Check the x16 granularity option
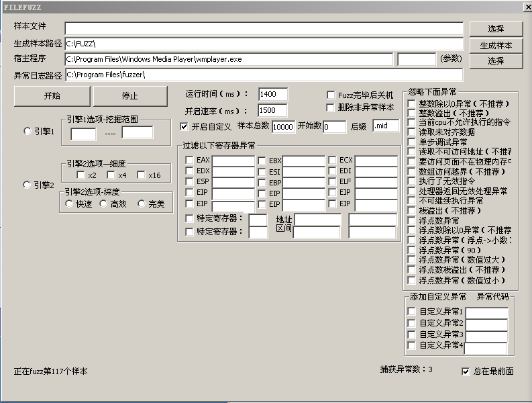Screen dimensions: 532x403 pos(141,175)
